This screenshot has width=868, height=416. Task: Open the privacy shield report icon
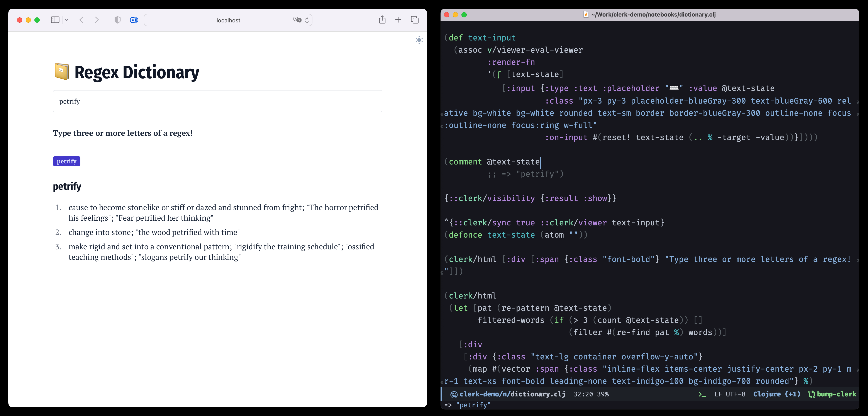(x=117, y=20)
